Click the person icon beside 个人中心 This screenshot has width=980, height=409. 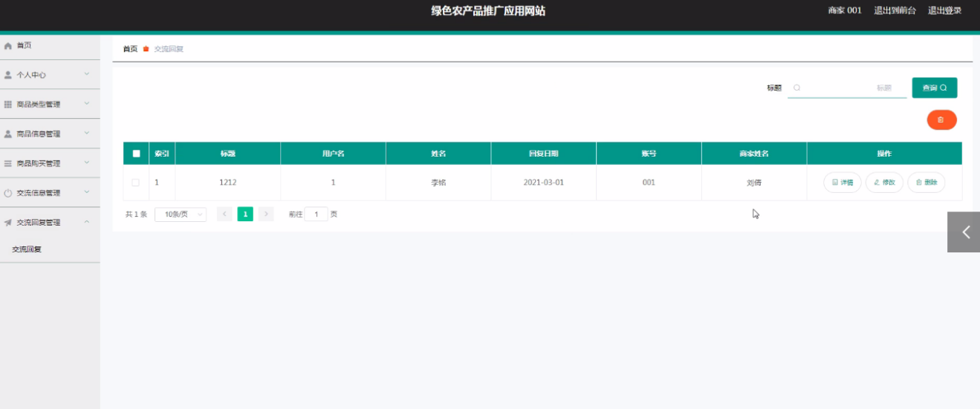8,75
